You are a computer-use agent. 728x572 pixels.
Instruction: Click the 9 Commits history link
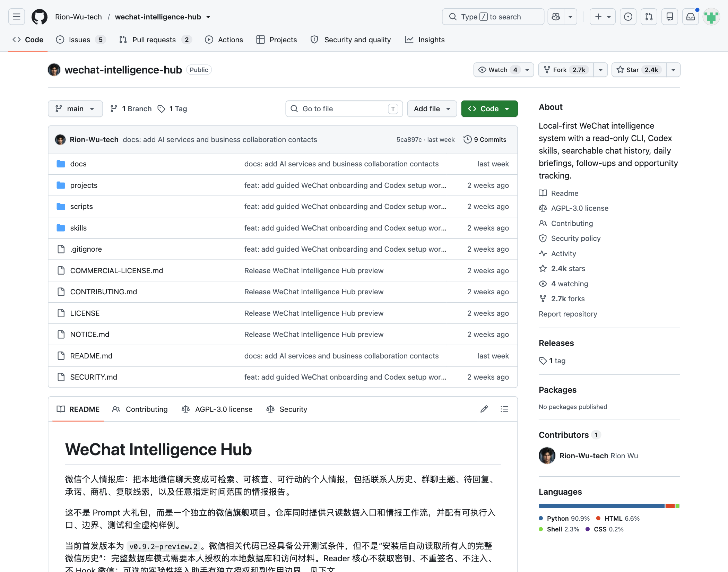pos(485,139)
